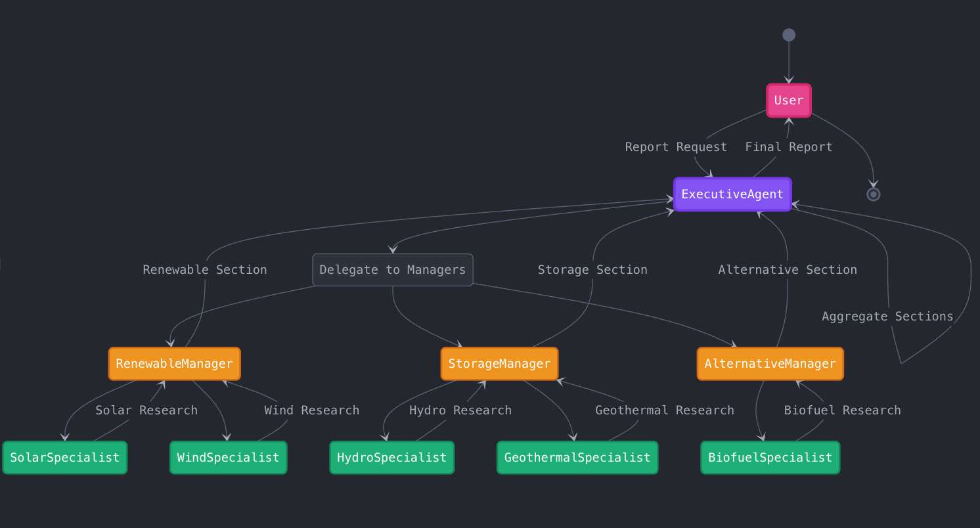Image resolution: width=980 pixels, height=528 pixels.
Task: Click the diagram start circle marker
Action: (x=788, y=34)
